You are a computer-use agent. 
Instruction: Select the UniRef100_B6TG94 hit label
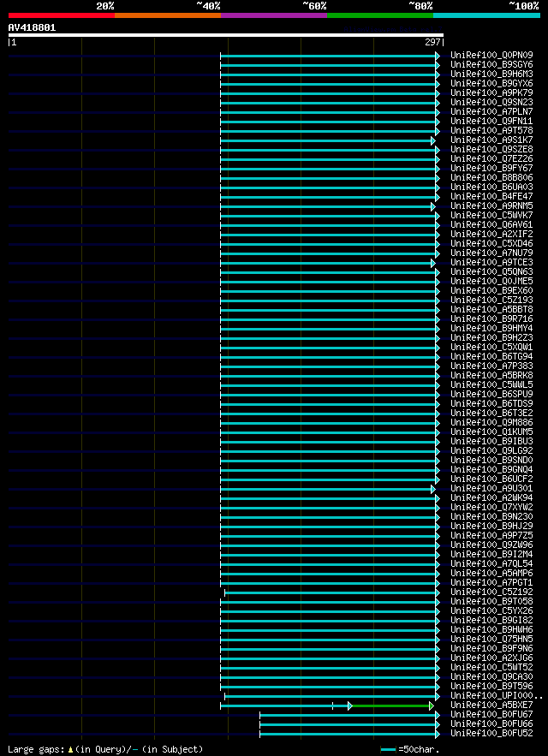[x=492, y=356]
